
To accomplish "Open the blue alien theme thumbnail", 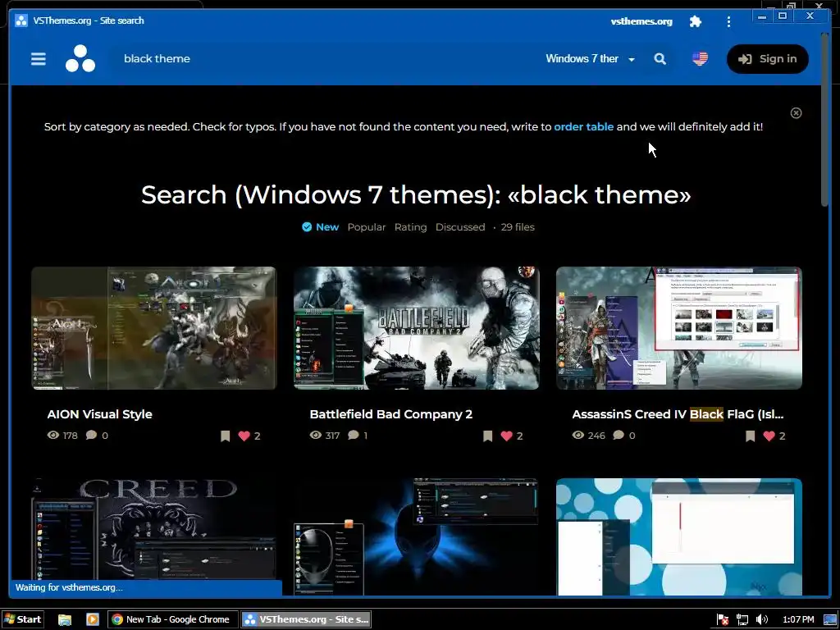I will tap(416, 536).
